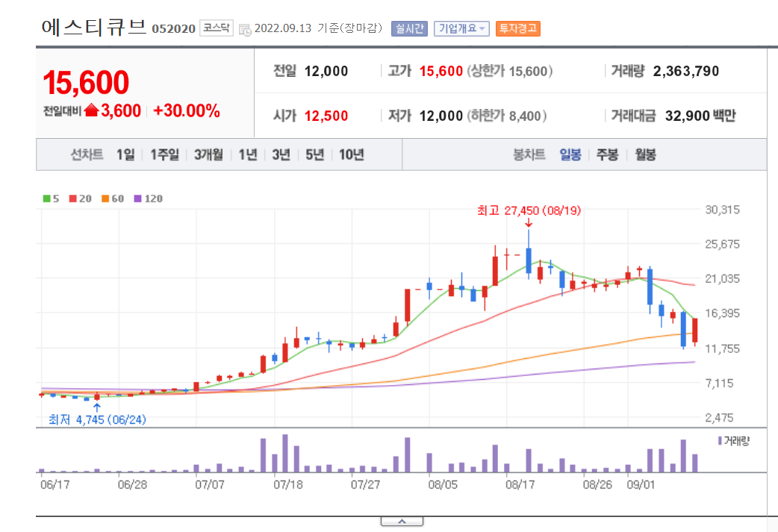Switch to 주봉 weekly candles
The width and height of the screenshot is (778, 532).
(x=607, y=154)
